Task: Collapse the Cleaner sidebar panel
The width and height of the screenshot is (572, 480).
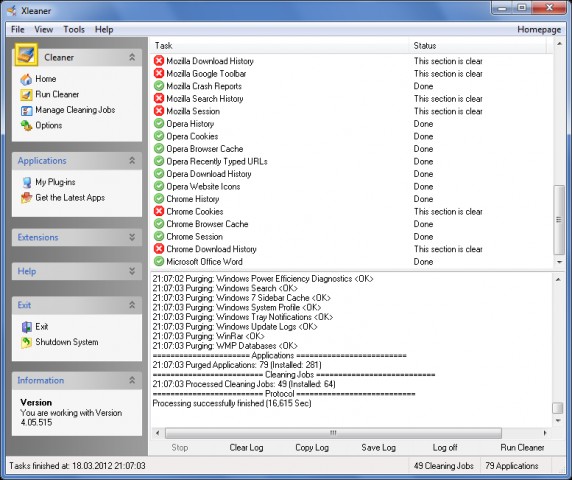Action: 132,57
